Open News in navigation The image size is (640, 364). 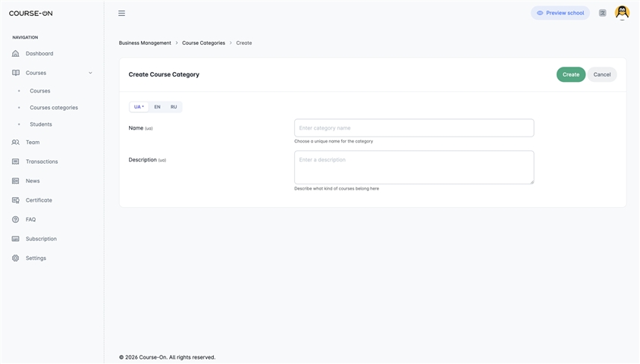[33, 180]
